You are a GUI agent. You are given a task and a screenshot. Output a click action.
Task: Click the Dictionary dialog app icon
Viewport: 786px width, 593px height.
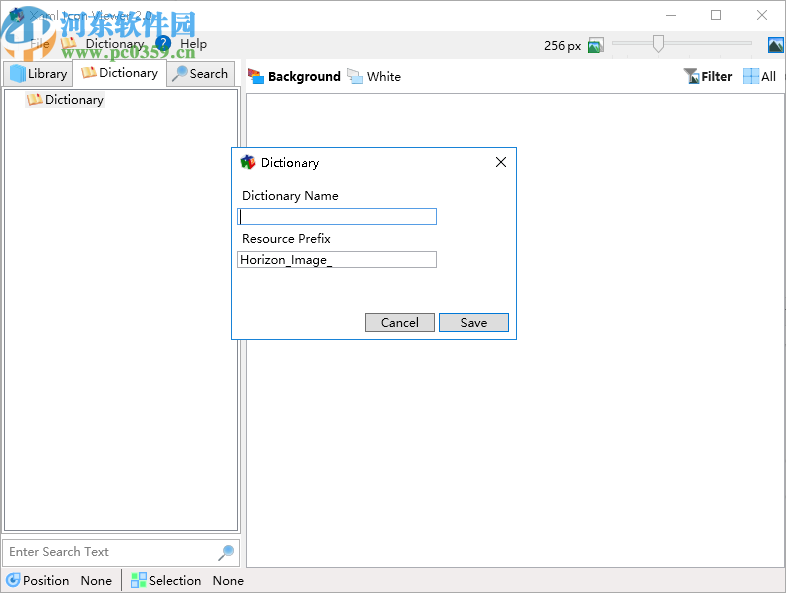pos(248,162)
